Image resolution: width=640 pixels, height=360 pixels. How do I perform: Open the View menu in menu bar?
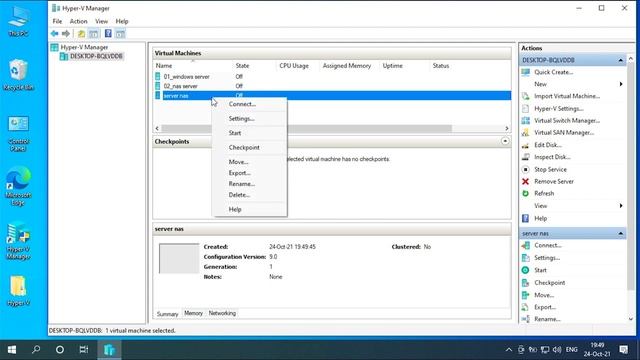102,21
